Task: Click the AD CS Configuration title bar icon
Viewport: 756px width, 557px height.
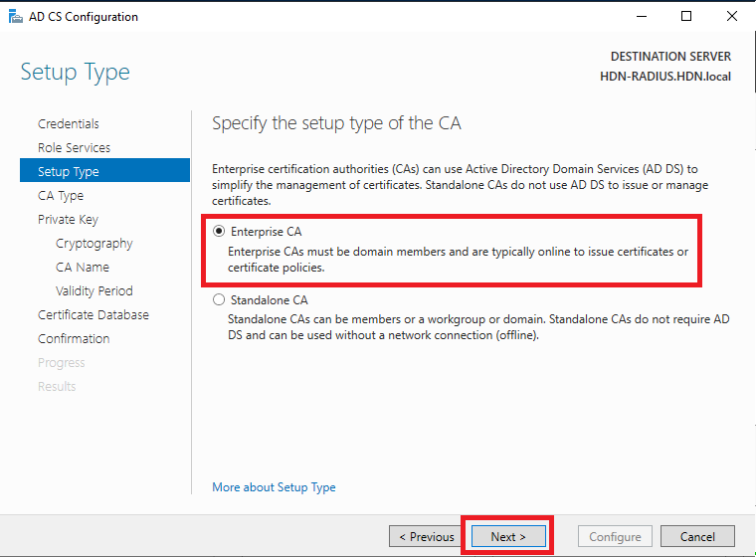Action: [x=16, y=17]
